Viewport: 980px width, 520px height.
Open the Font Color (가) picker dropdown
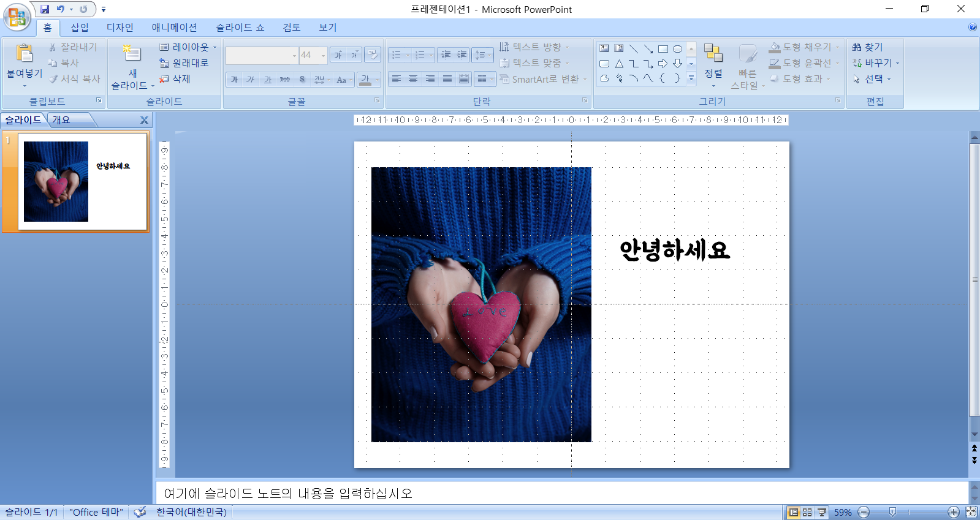pyautogui.click(x=377, y=80)
